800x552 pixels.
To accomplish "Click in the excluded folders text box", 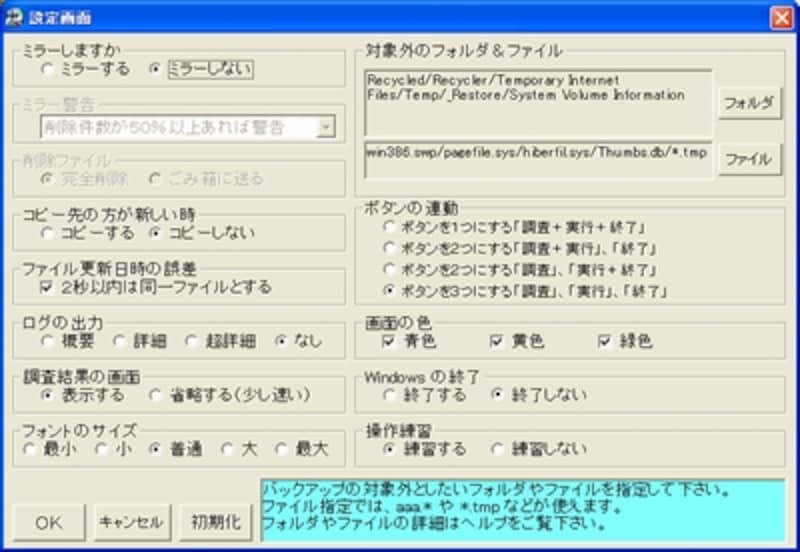I will pos(538,103).
